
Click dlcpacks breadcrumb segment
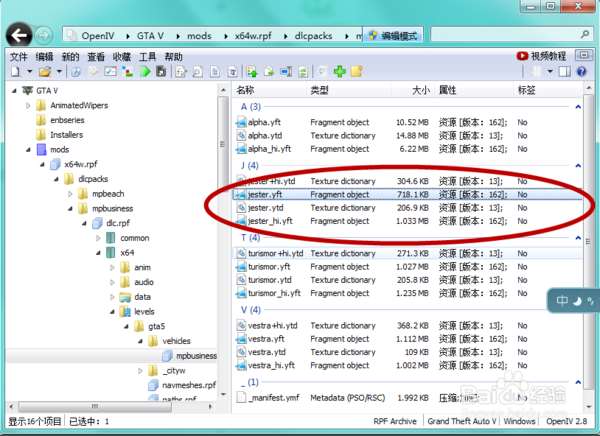(x=313, y=36)
